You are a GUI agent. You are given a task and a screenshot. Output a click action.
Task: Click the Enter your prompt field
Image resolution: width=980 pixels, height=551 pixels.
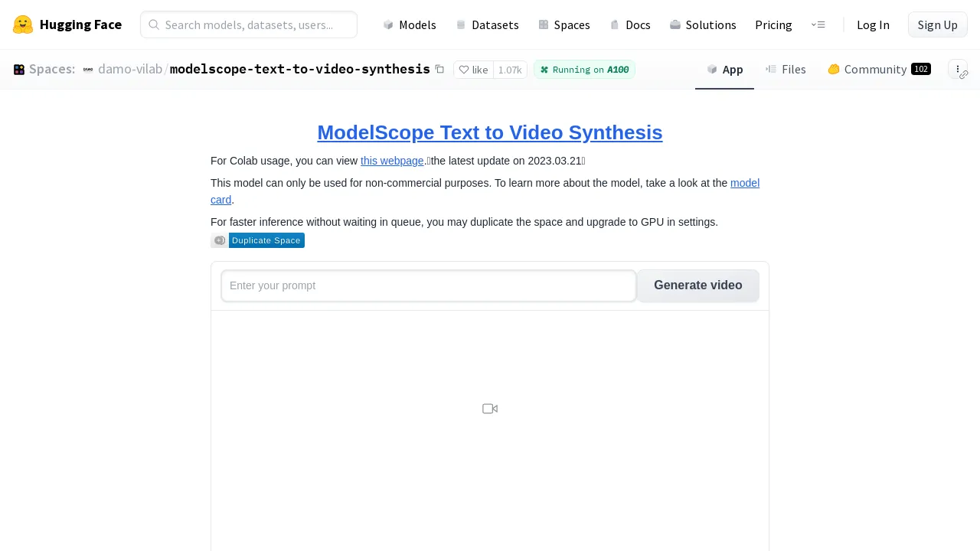[x=429, y=285]
